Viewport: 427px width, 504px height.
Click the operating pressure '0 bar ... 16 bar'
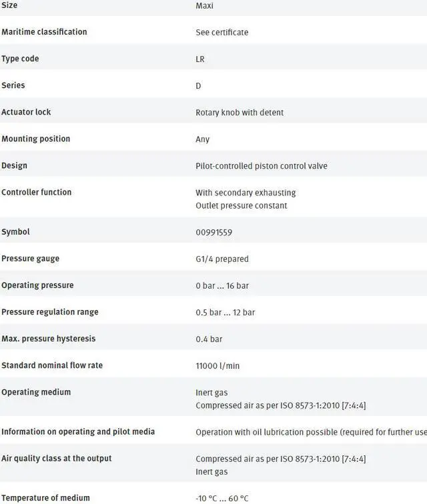click(x=222, y=286)
